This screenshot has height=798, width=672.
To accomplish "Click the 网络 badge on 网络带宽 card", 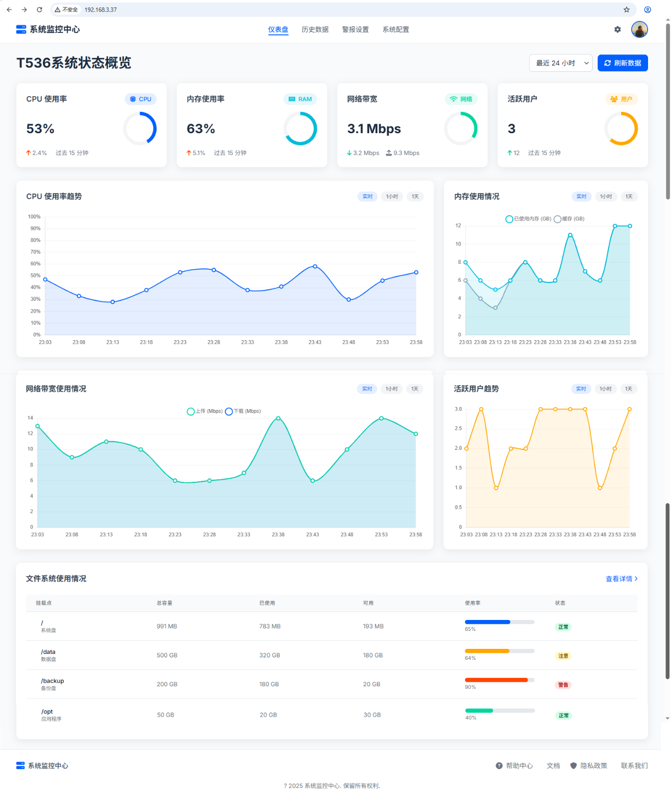I will coord(461,99).
